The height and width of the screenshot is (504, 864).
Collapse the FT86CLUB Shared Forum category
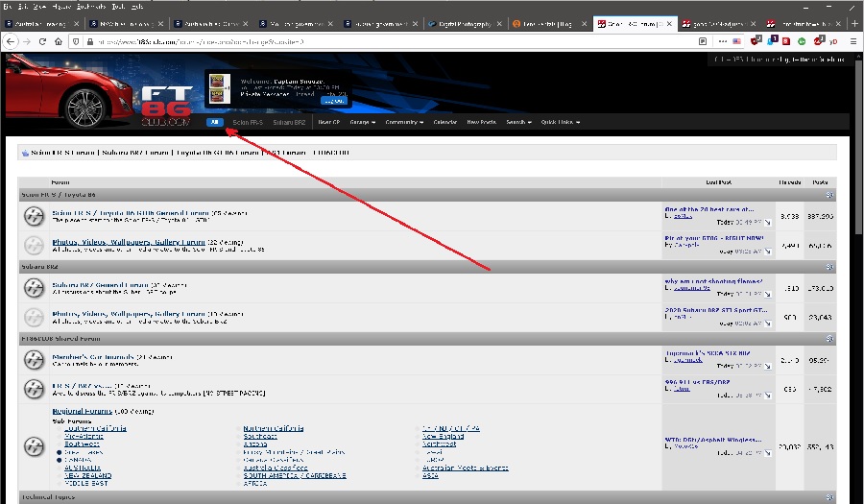[x=829, y=339]
